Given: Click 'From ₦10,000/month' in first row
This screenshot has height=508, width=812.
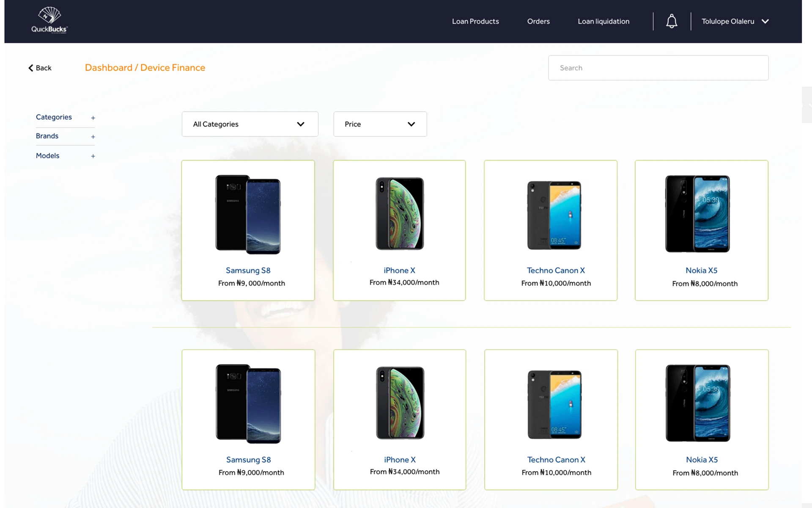Looking at the screenshot, I should click(556, 283).
